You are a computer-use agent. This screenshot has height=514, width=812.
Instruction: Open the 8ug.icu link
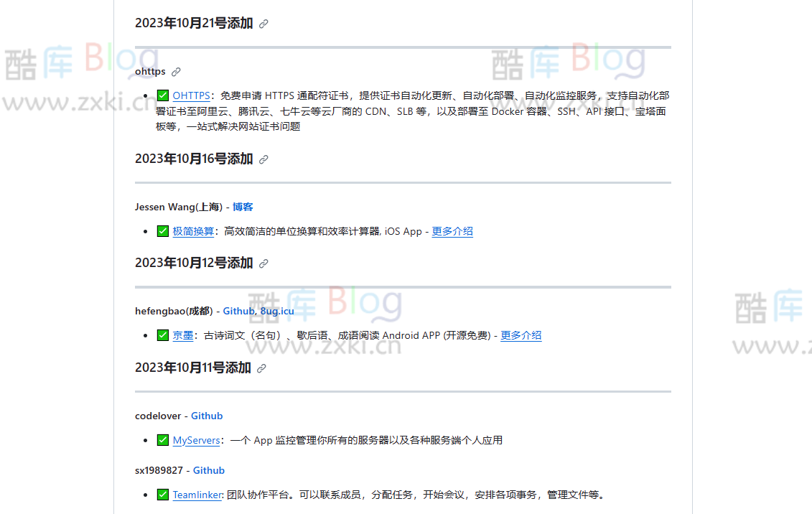click(x=277, y=311)
